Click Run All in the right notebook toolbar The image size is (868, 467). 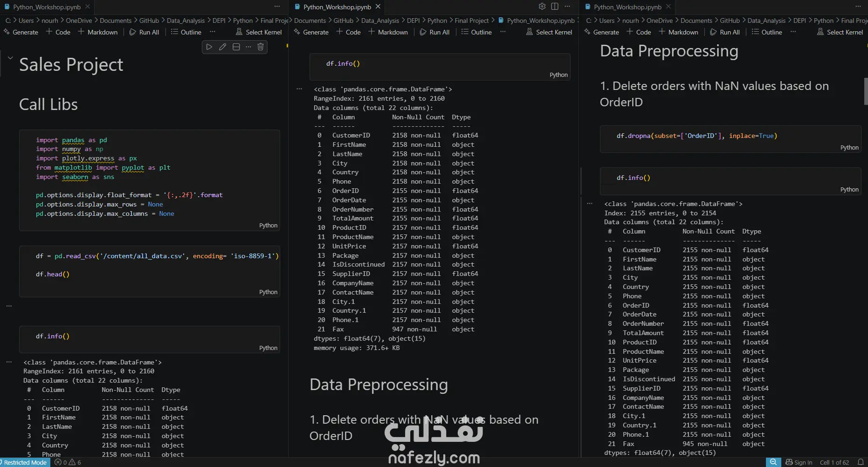(x=725, y=32)
